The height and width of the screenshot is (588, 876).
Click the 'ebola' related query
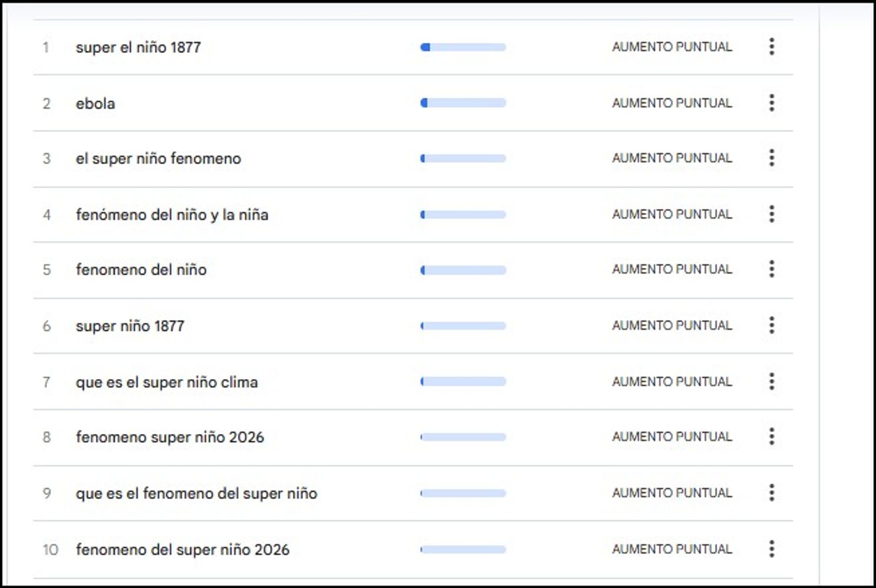tap(95, 103)
